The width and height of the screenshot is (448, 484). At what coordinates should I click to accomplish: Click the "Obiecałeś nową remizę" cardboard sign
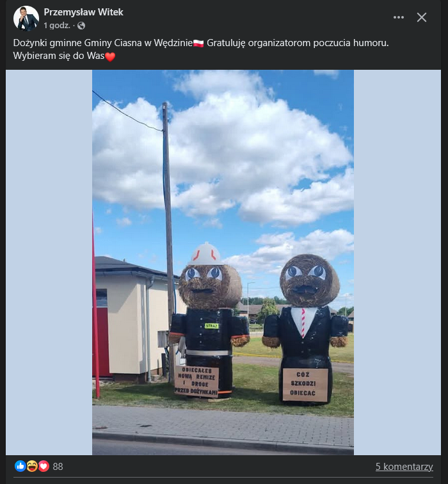click(196, 382)
